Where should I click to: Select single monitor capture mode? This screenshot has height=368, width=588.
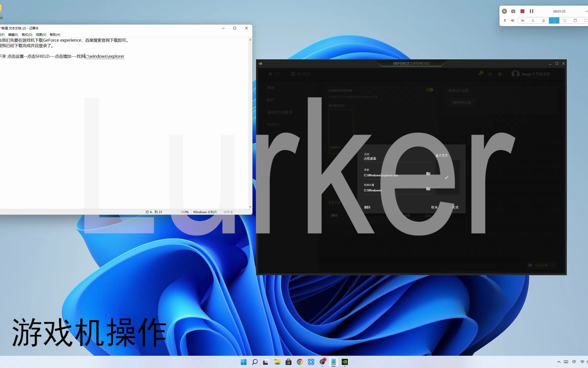pyautogui.click(x=565, y=20)
